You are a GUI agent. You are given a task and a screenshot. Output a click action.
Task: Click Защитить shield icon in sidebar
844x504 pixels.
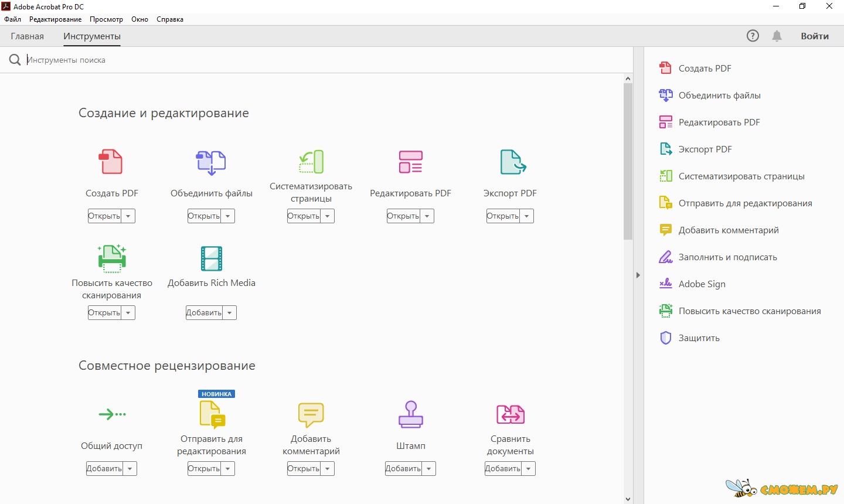point(666,338)
